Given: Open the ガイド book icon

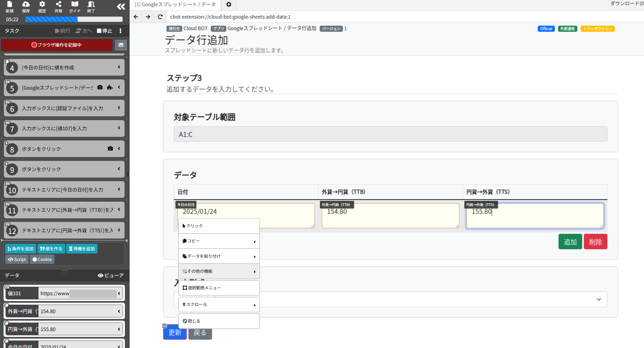Looking at the screenshot, I should click(x=75, y=7).
